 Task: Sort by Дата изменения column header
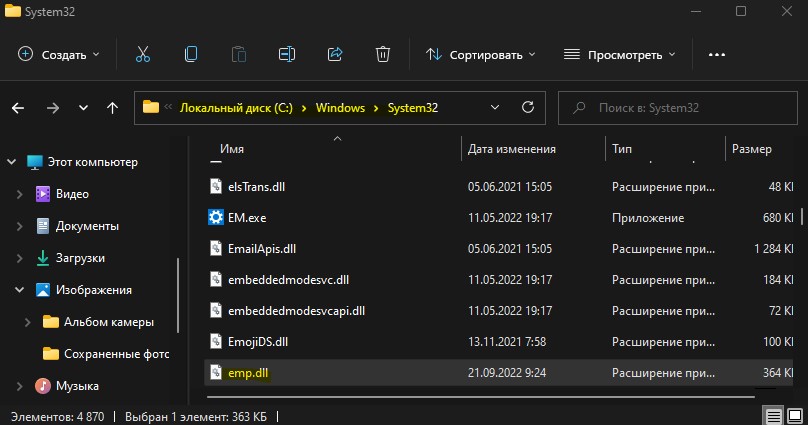coord(511,149)
